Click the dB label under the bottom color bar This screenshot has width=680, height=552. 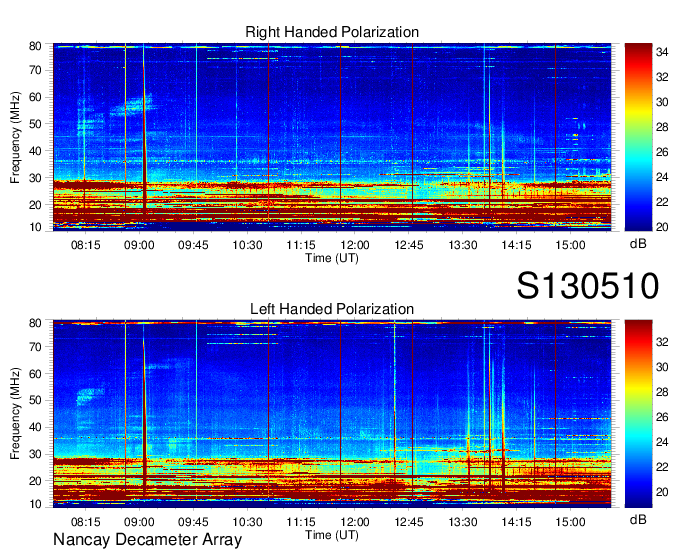[638, 519]
